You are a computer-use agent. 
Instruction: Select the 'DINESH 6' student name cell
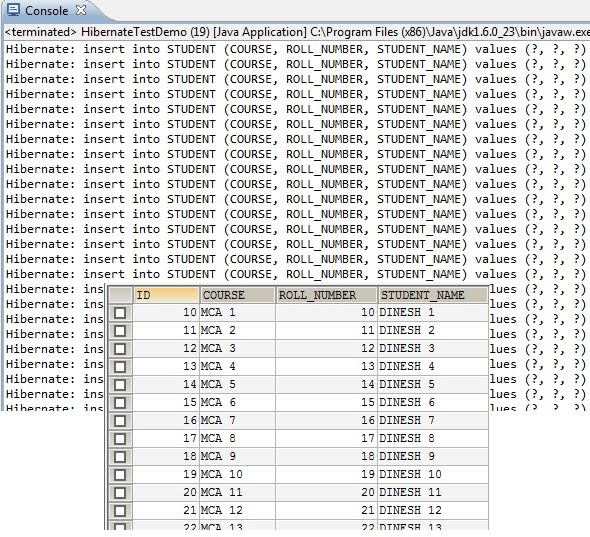pos(433,403)
